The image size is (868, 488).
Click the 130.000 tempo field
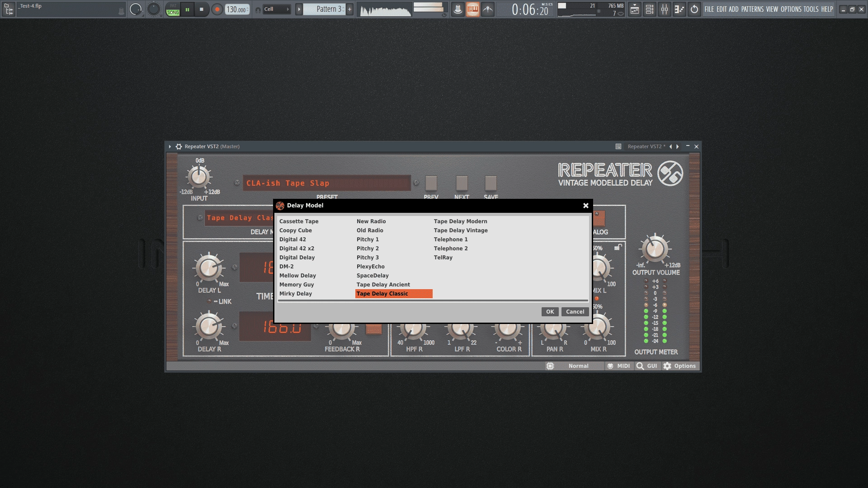(237, 9)
